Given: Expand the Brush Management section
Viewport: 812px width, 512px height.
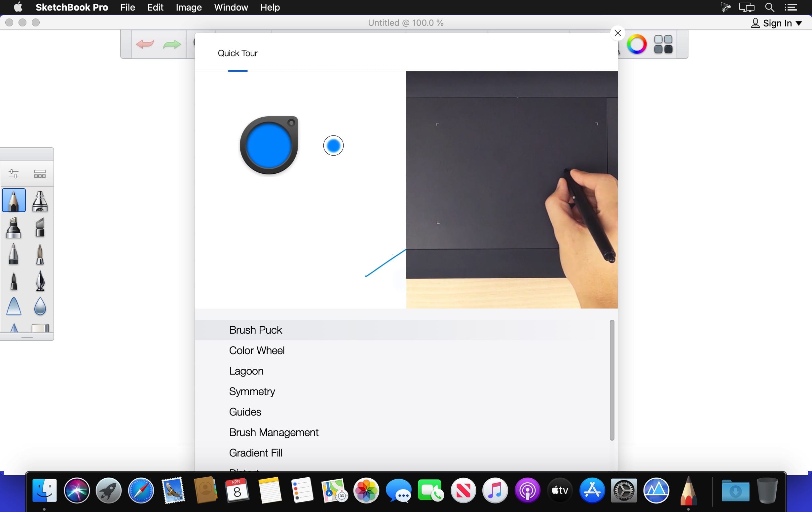Looking at the screenshot, I should point(274,432).
